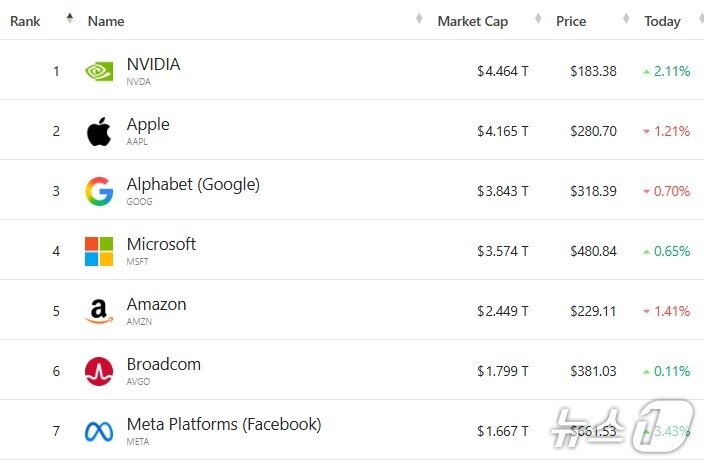Open the Alphabet (Google) company link
The image size is (704, 463).
[193, 185]
